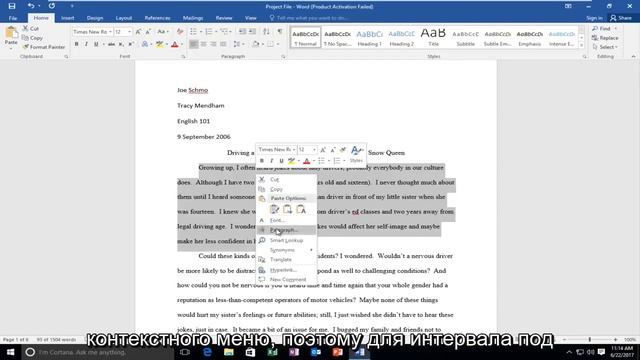
Task: Click the Sort icon in Paragraph group
Action: click(x=266, y=32)
